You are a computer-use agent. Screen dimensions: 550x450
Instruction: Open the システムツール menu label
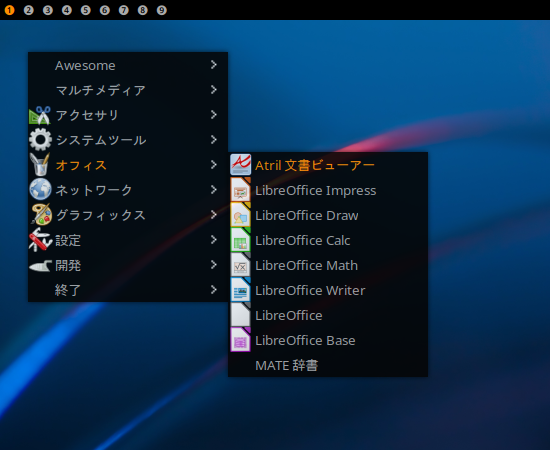tap(101, 140)
